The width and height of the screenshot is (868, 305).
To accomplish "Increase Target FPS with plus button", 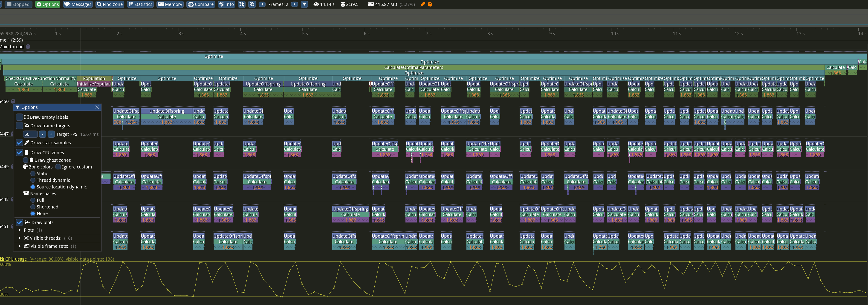I will pos(51,134).
